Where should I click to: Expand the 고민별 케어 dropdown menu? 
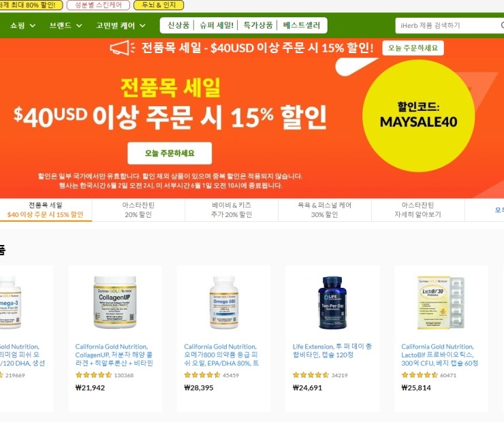coord(121,25)
